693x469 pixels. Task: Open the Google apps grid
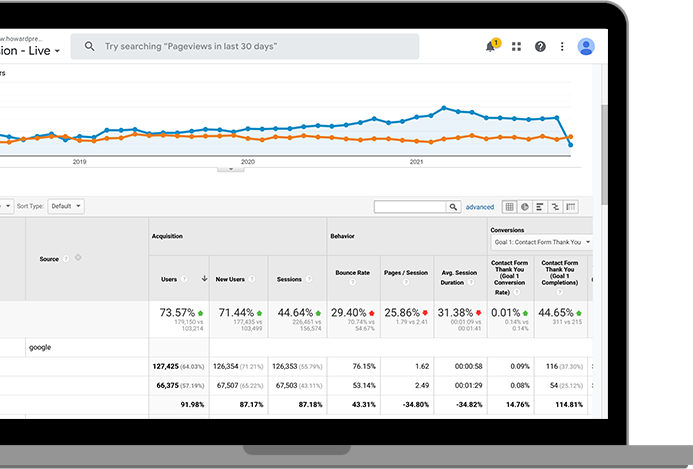click(516, 47)
